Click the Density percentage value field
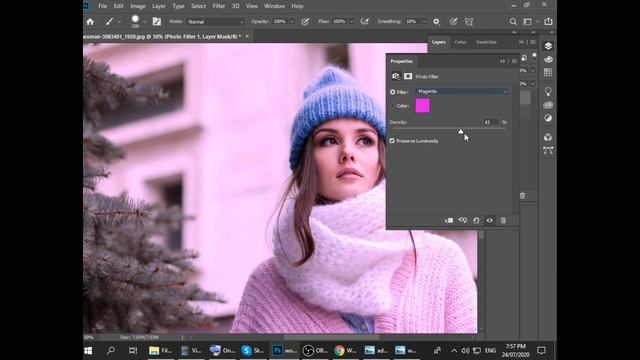This screenshot has width=640, height=360. pos(490,122)
